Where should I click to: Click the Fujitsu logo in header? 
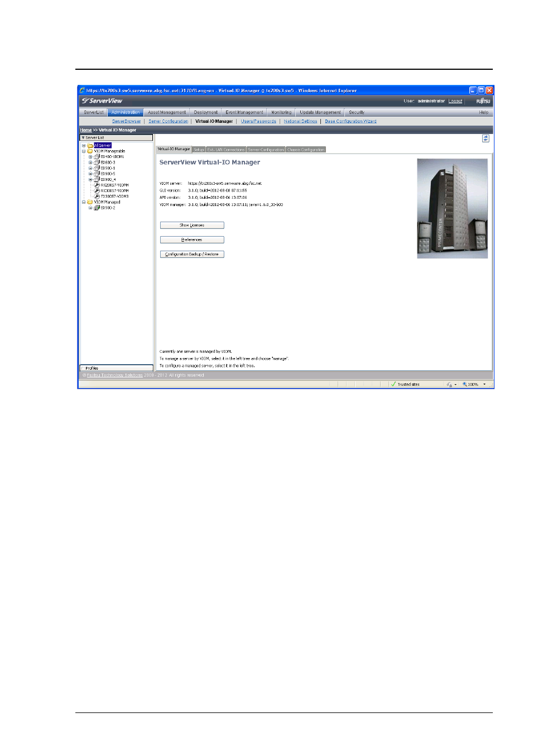[483, 101]
